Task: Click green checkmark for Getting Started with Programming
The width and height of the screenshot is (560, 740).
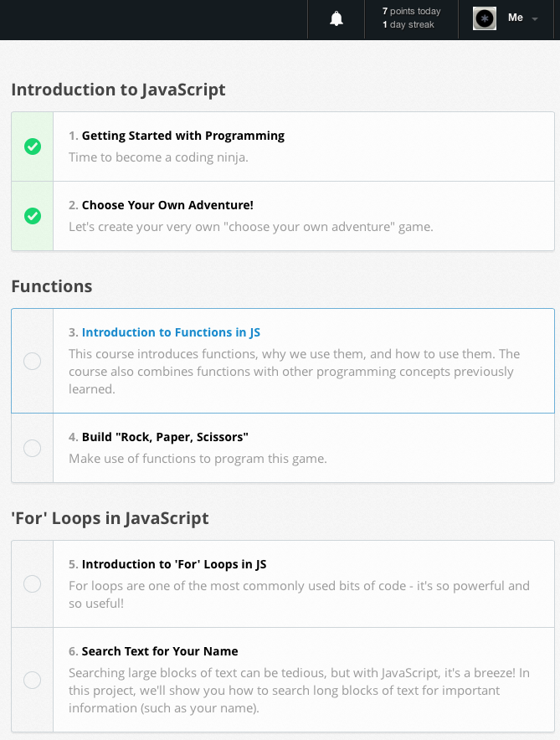Action: pyautogui.click(x=33, y=146)
